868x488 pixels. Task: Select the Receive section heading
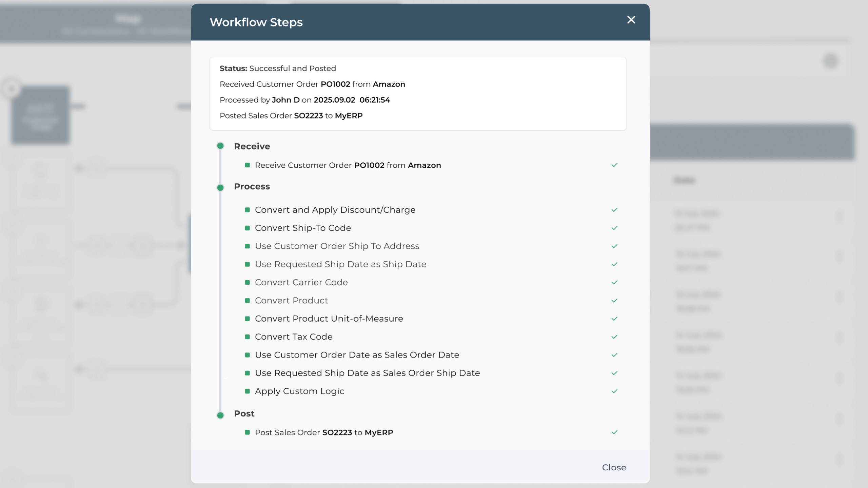pos(252,146)
